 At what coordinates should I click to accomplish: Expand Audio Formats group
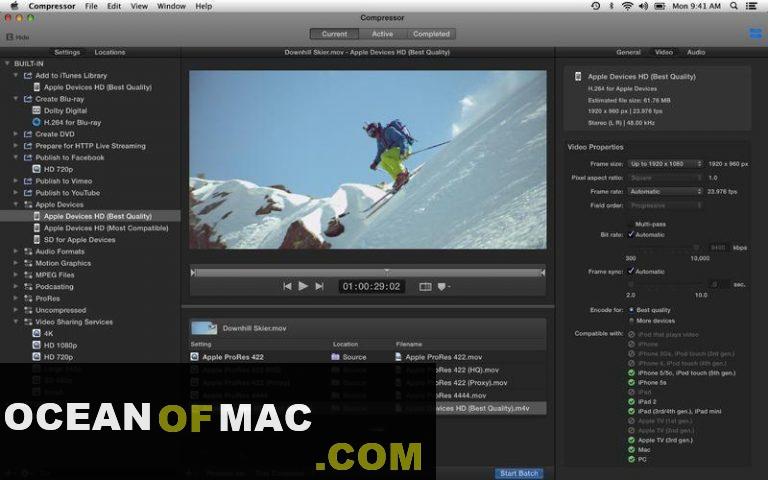(x=16, y=251)
